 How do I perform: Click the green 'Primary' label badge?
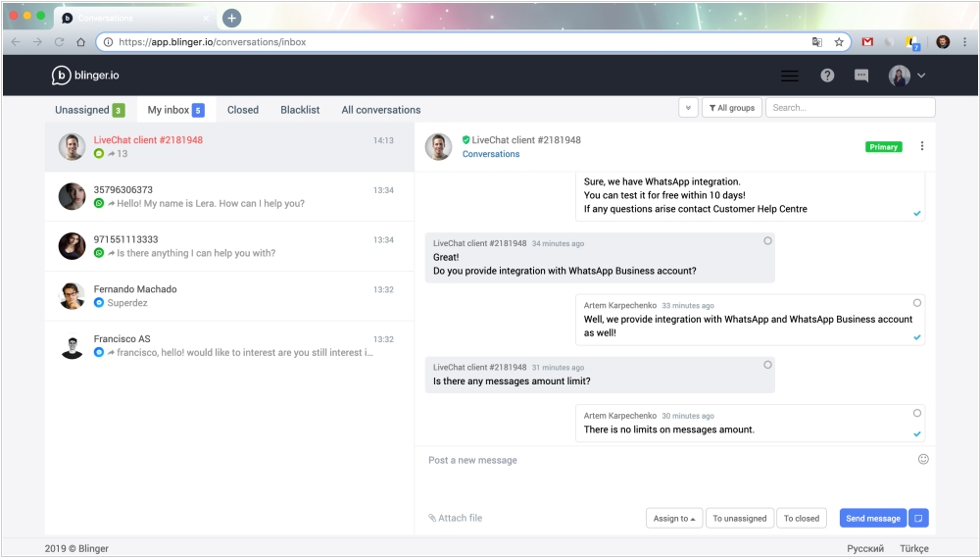pyautogui.click(x=883, y=147)
